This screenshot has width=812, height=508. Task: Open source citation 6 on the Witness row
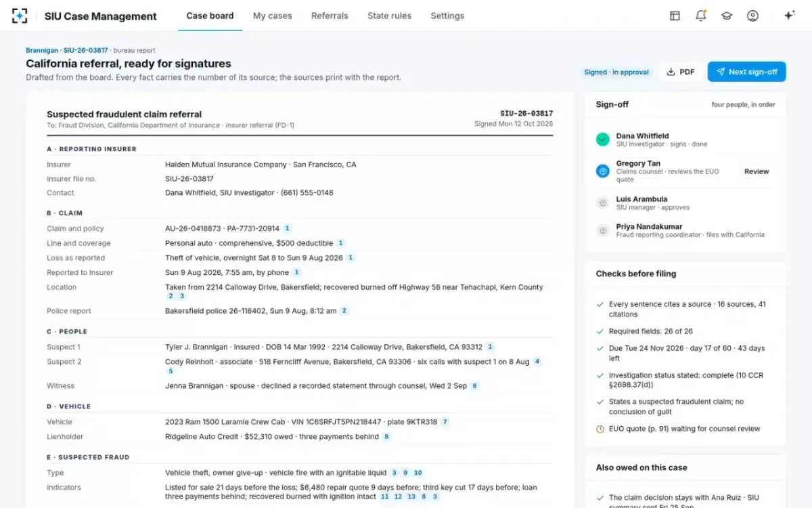474,386
